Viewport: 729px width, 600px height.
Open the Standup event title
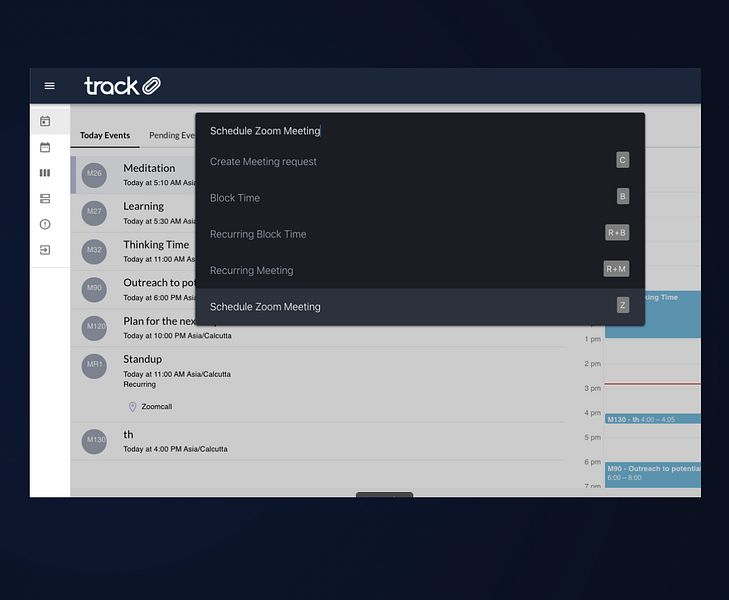pyautogui.click(x=142, y=359)
